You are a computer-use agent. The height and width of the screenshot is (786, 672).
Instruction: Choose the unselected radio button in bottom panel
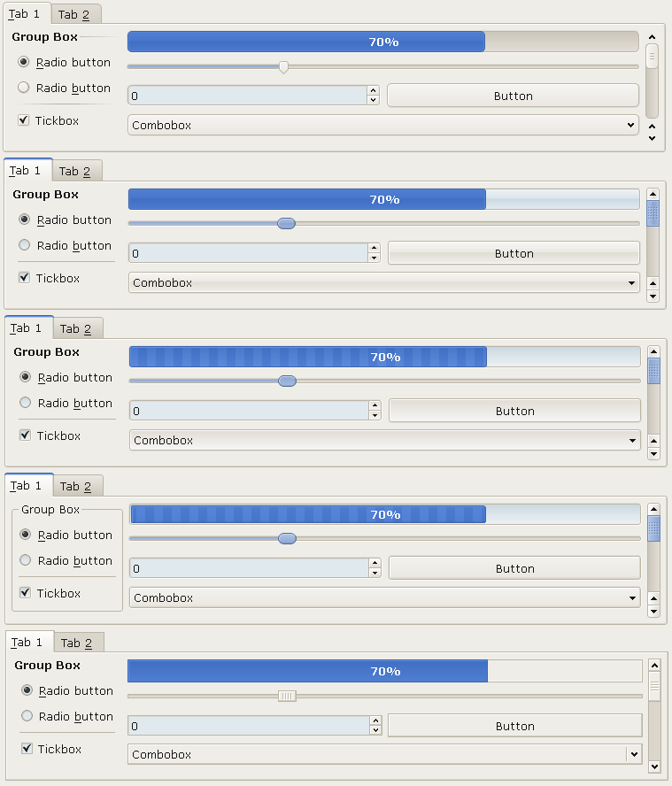27,716
